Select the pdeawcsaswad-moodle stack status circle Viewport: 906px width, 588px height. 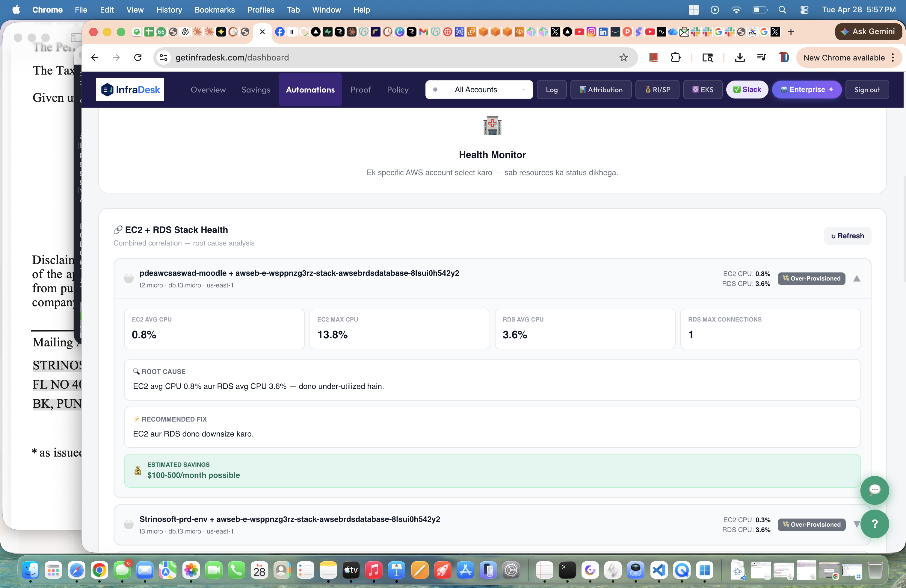point(129,278)
